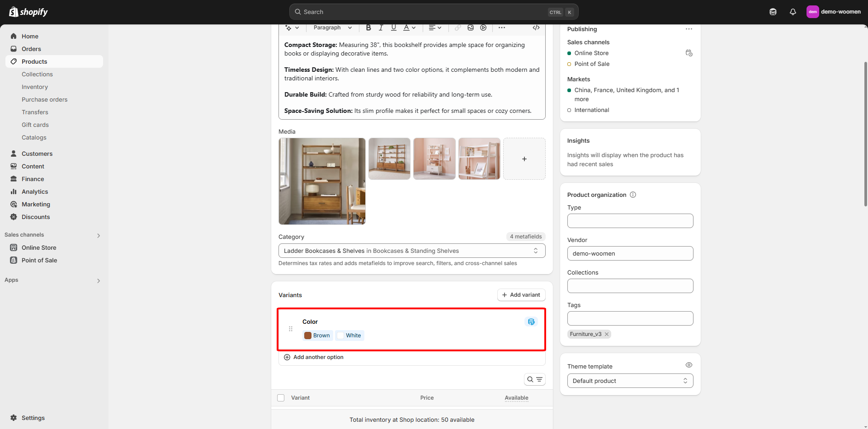Image resolution: width=868 pixels, height=429 pixels.
Task: Select the Brown color option swatch
Action: [317, 336]
